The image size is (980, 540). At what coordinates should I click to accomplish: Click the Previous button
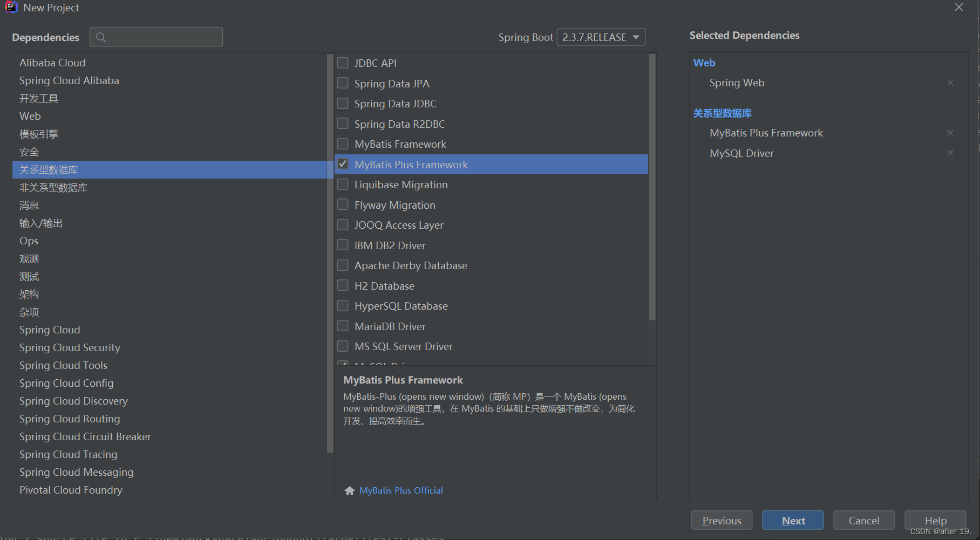coord(722,521)
